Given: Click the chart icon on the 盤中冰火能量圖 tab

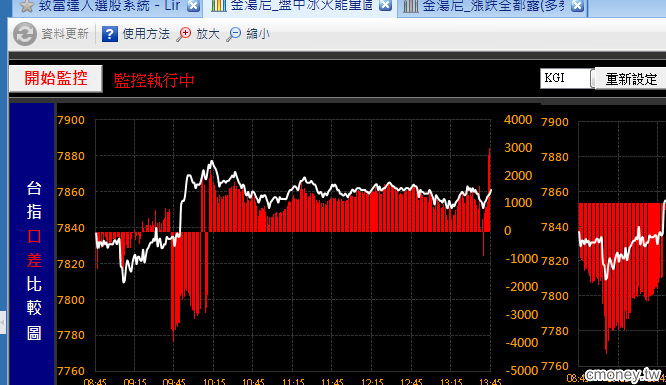Looking at the screenshot, I should [218, 6].
